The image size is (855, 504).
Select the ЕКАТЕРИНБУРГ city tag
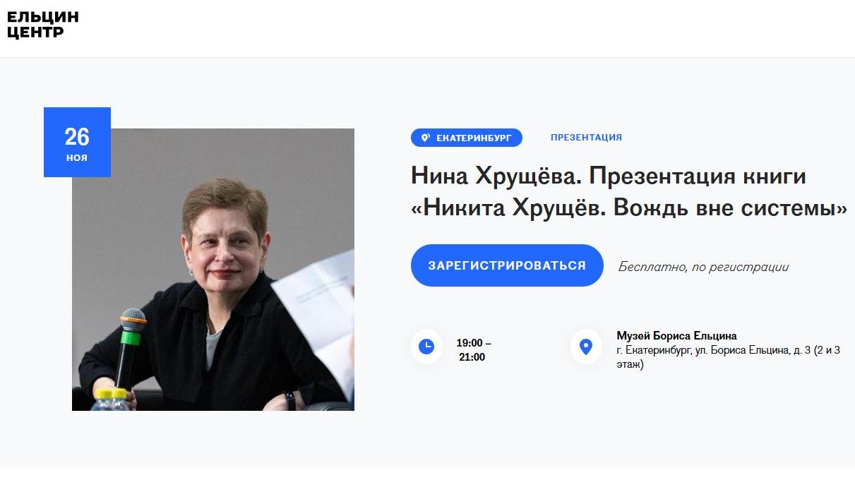pos(467,138)
